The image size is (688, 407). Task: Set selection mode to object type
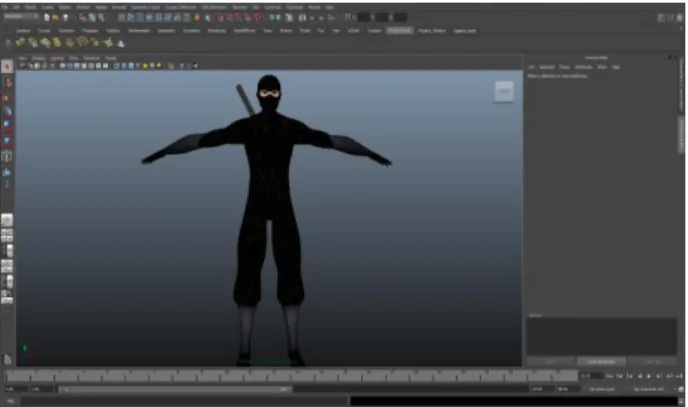(92, 18)
